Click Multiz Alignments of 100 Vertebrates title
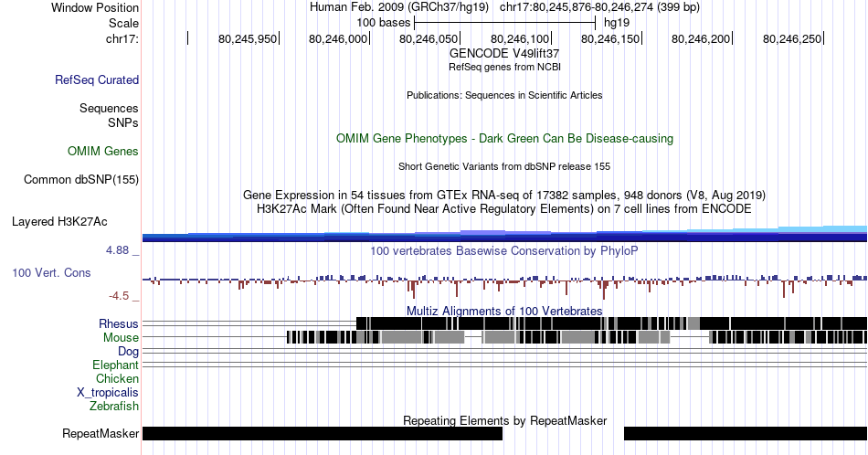This screenshot has width=868, height=455. point(504,311)
